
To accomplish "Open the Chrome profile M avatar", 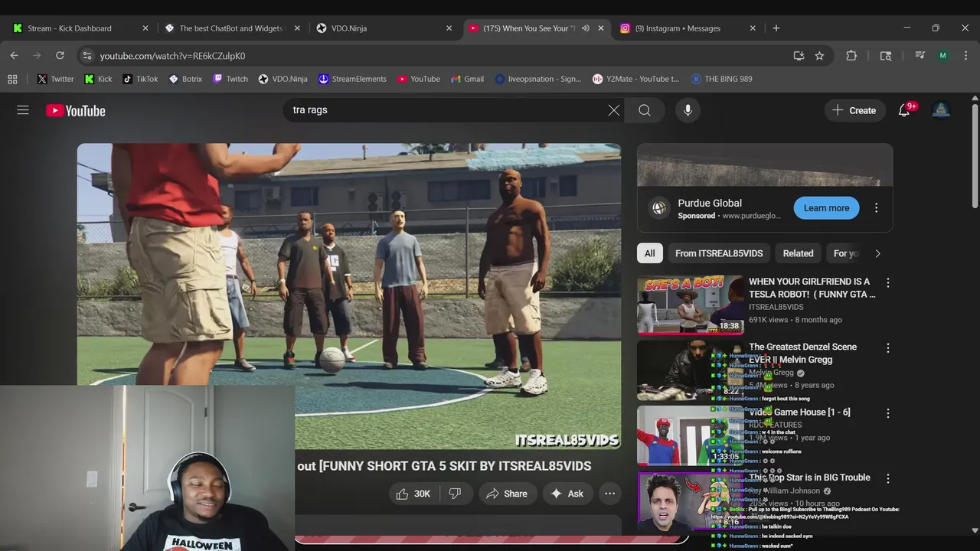I will point(942,55).
